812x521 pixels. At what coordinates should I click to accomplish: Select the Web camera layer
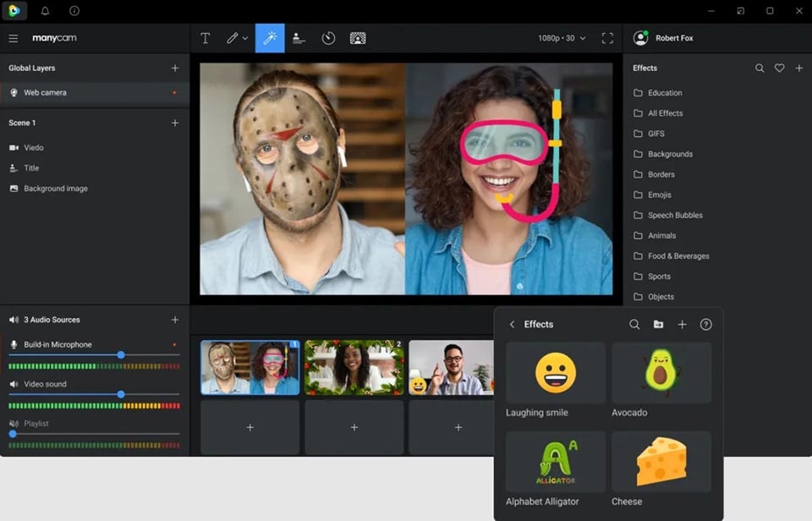coord(45,92)
